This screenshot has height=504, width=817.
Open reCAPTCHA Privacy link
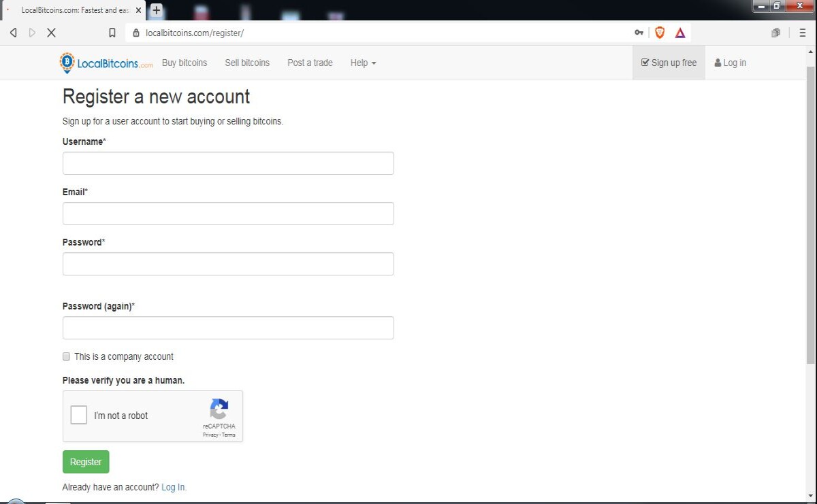point(210,435)
